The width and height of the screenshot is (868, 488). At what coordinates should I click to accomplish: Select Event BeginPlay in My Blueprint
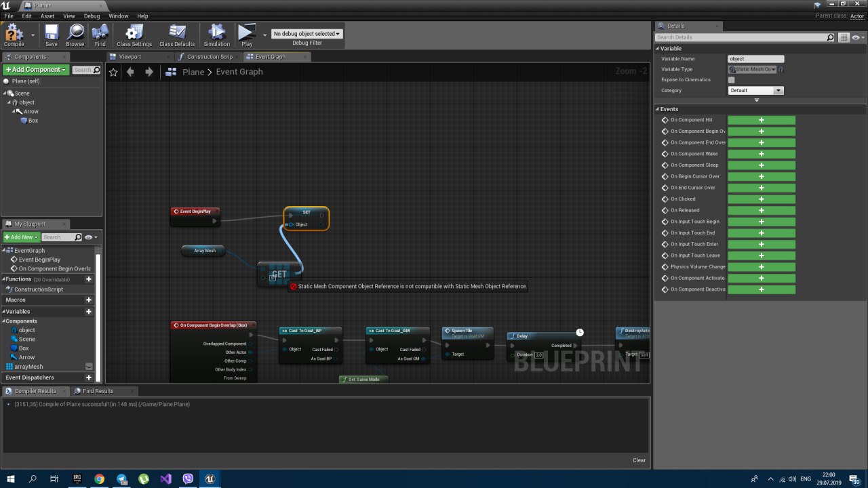(x=39, y=260)
